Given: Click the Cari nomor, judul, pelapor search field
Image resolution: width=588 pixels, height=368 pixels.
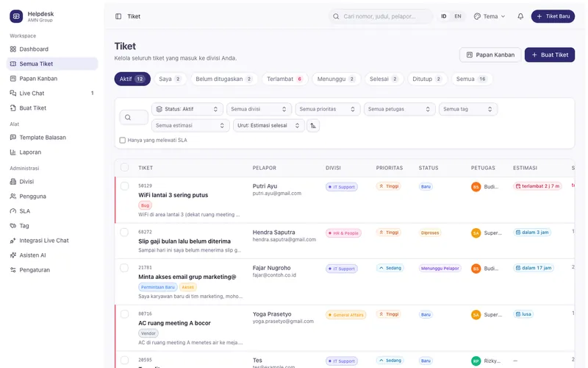Looking at the screenshot, I should pos(381,16).
